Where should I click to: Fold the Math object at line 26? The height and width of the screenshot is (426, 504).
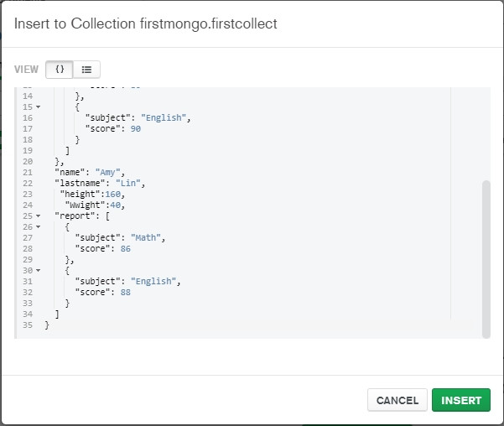[38, 226]
